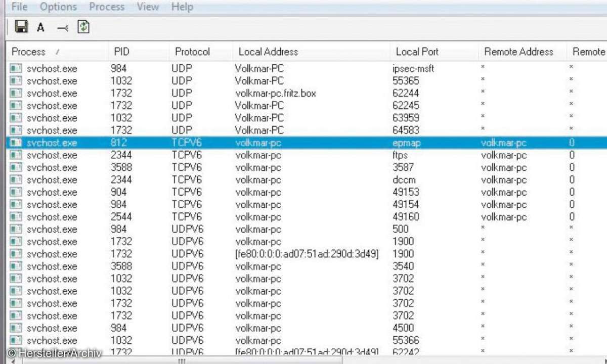Select fe80 IPv6 address in port 1900 row

pyautogui.click(x=307, y=254)
